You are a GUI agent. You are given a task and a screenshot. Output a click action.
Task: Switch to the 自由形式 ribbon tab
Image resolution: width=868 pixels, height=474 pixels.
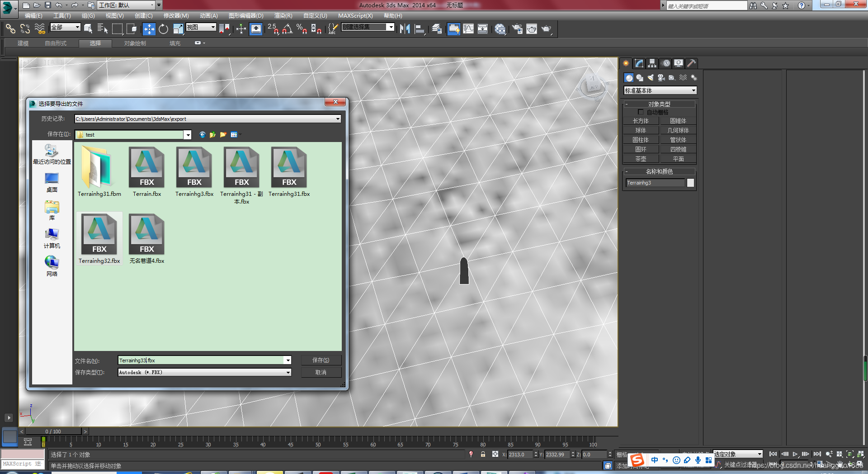56,43
